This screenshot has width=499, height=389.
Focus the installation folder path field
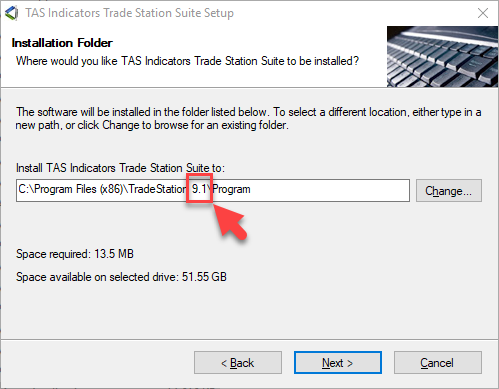[x=213, y=190]
